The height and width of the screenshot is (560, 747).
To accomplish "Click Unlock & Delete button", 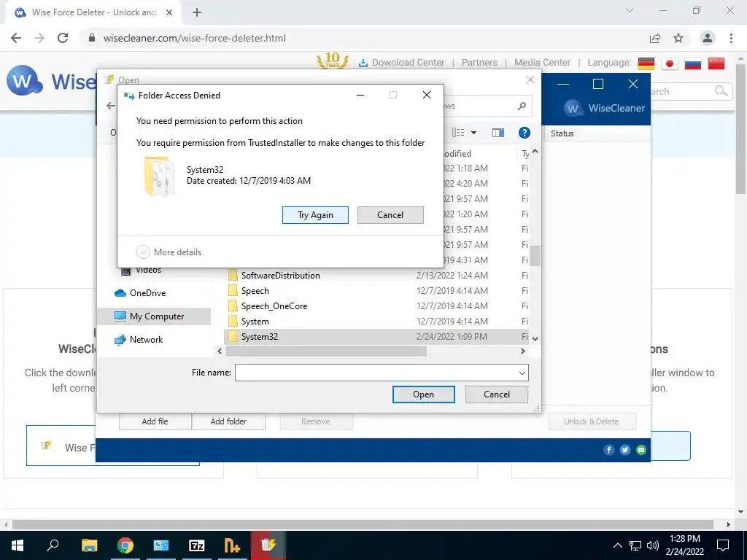I will pyautogui.click(x=591, y=421).
